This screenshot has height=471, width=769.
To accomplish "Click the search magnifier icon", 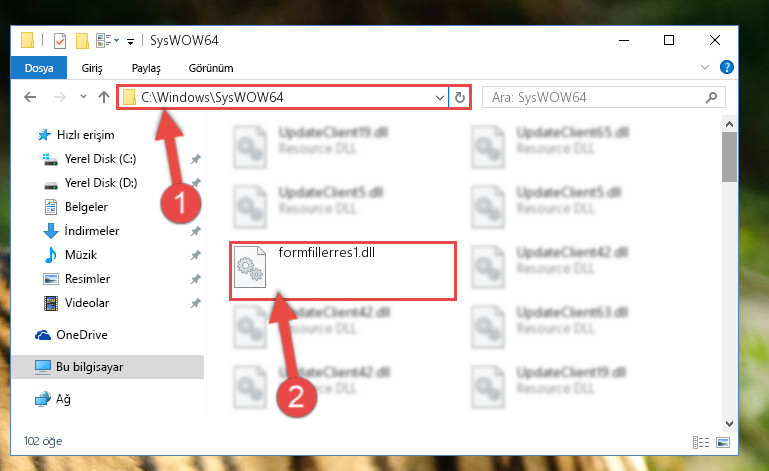I will [x=711, y=97].
